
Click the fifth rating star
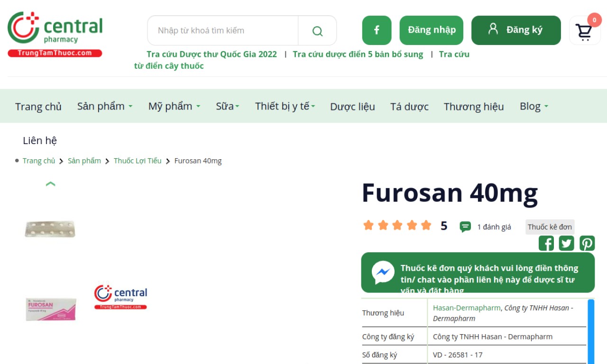coord(426,225)
